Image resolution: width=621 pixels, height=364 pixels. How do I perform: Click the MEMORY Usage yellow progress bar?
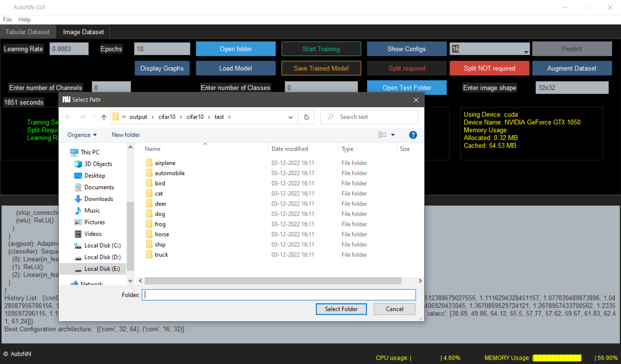pyautogui.click(x=557, y=358)
